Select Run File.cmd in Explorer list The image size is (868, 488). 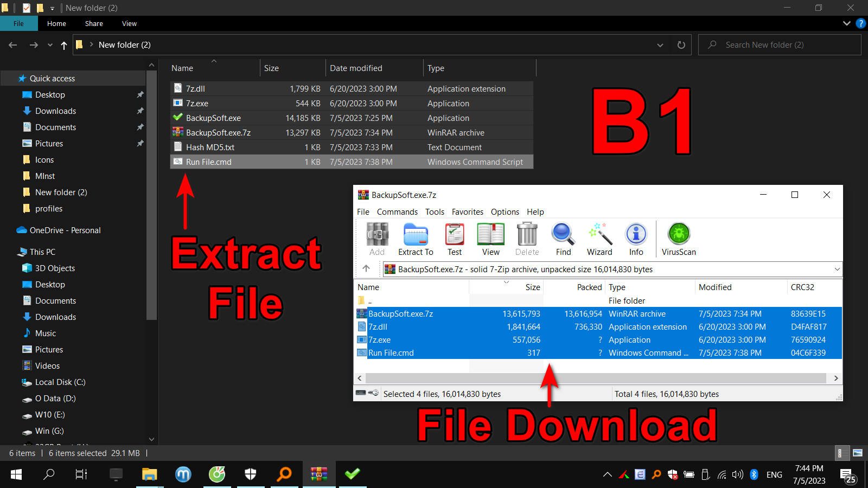pos(208,162)
